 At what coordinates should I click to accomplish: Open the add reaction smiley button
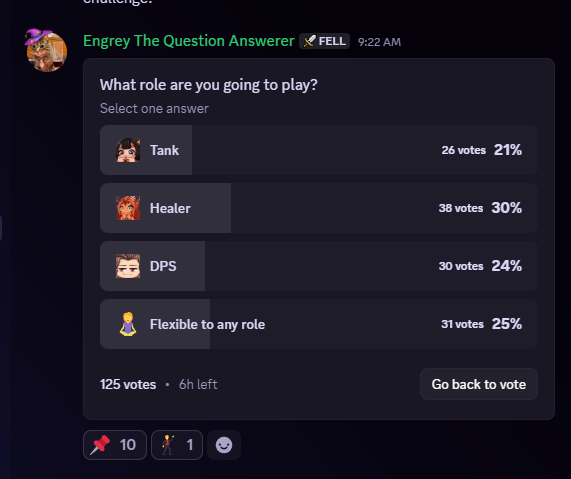tap(224, 445)
